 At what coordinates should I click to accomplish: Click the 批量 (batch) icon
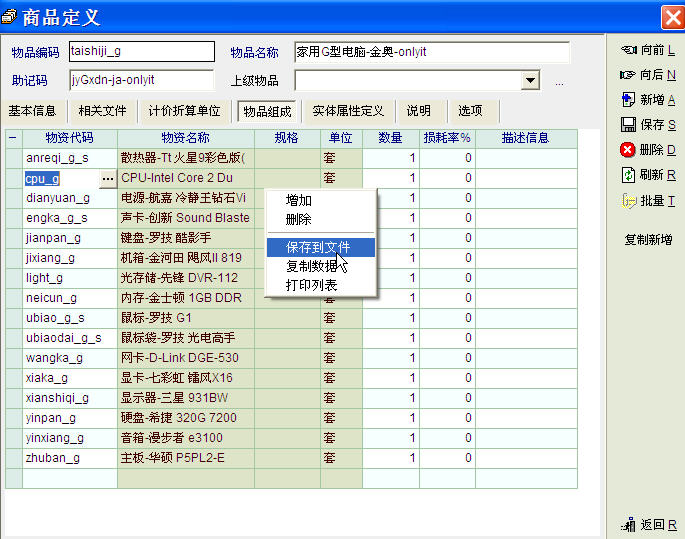tap(628, 201)
